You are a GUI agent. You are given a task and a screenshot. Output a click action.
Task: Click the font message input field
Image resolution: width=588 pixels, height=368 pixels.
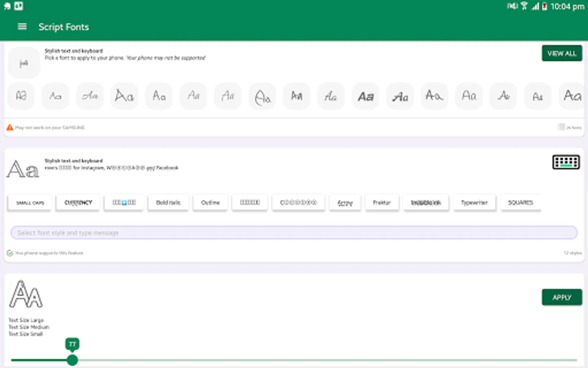point(294,233)
